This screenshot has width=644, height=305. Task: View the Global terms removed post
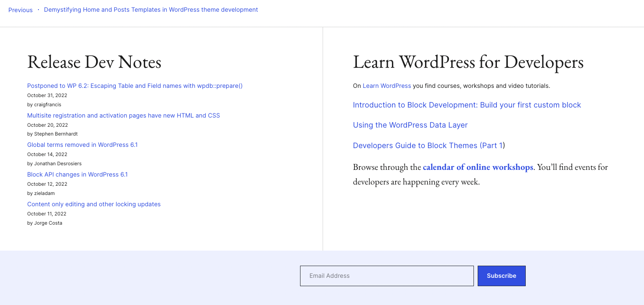click(x=82, y=145)
